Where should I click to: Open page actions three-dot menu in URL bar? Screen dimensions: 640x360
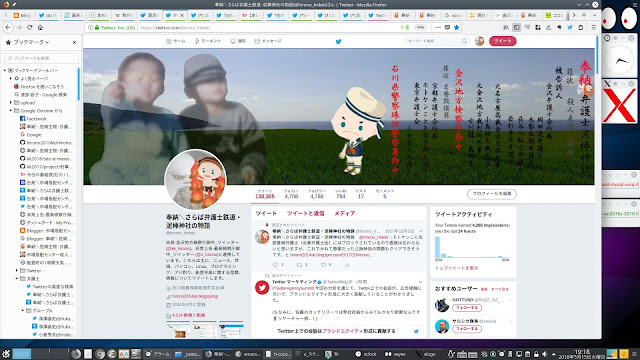click(438, 27)
